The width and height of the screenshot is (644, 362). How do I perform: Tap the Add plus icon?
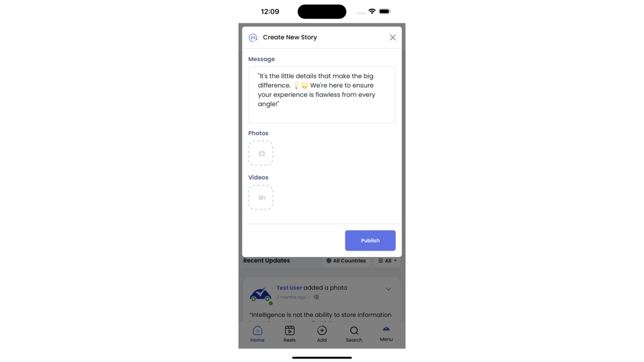click(x=322, y=330)
